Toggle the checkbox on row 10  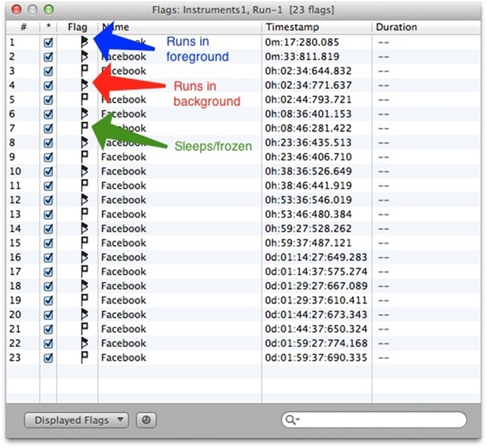click(48, 171)
